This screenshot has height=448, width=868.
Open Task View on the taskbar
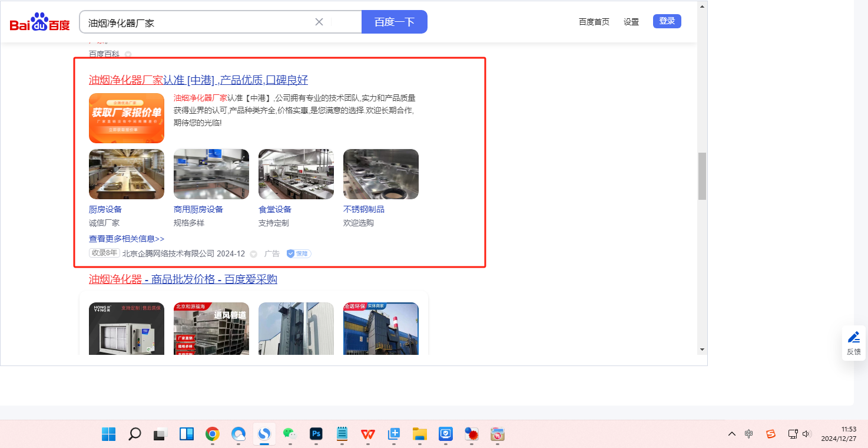click(x=161, y=434)
